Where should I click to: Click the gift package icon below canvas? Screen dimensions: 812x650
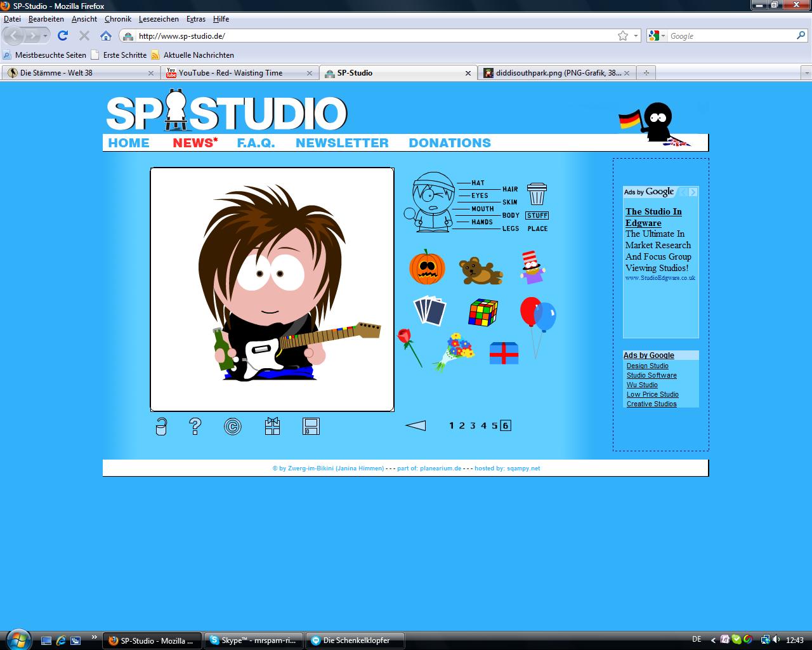click(272, 426)
